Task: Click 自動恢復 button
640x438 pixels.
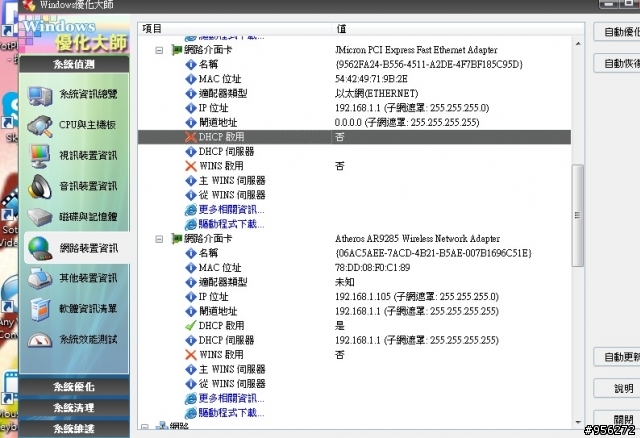Action: pos(617,63)
